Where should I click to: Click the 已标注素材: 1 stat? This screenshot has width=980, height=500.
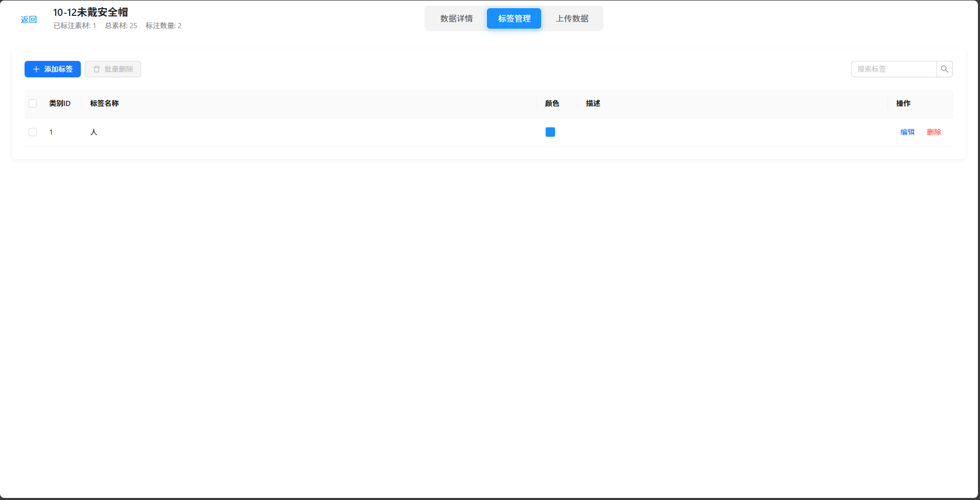pyautogui.click(x=75, y=26)
